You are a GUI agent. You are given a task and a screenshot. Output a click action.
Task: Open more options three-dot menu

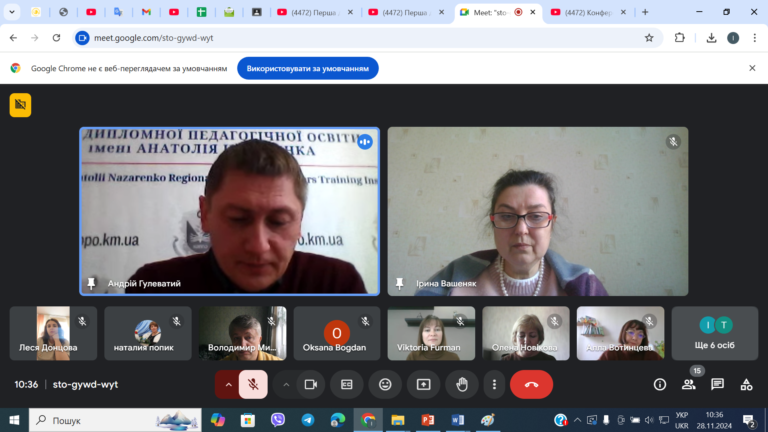click(494, 384)
